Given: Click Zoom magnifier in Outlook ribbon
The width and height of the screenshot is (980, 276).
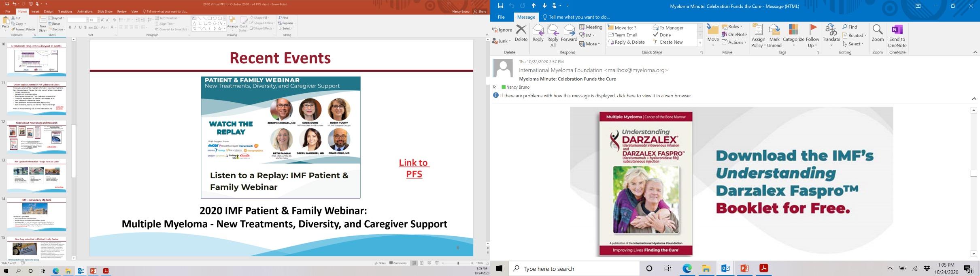Looking at the screenshot, I should (878, 33).
